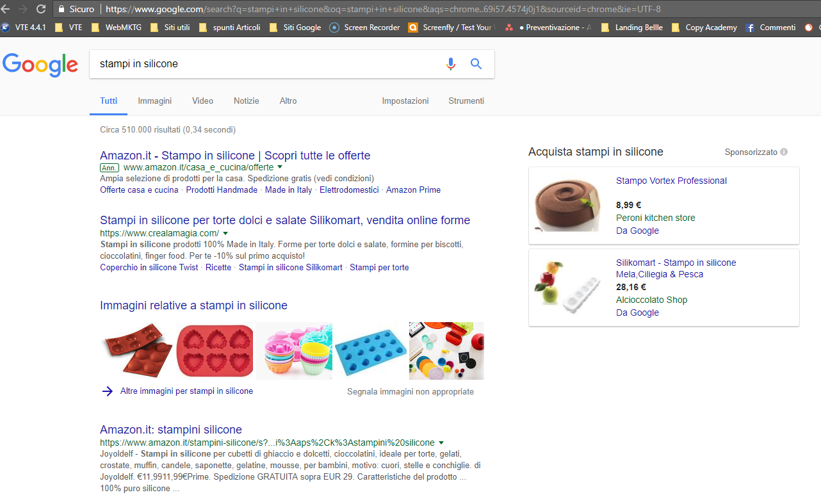The width and height of the screenshot is (821, 504).
Task: Open Amazon Prime sitelink
Action: click(413, 190)
